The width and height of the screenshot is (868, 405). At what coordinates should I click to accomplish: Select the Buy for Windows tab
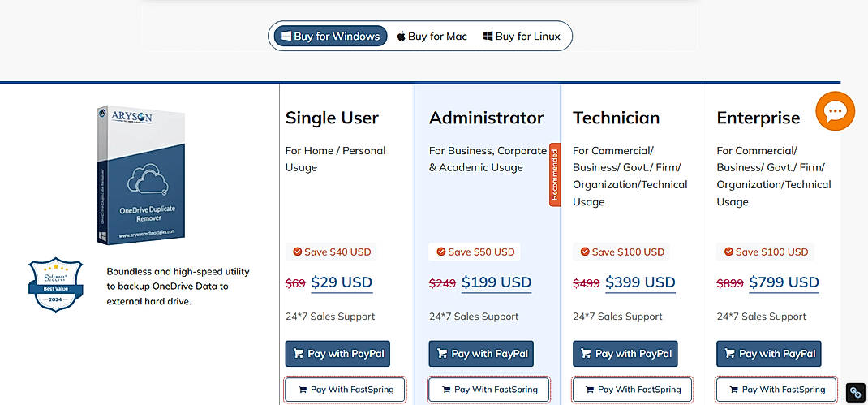click(x=330, y=36)
